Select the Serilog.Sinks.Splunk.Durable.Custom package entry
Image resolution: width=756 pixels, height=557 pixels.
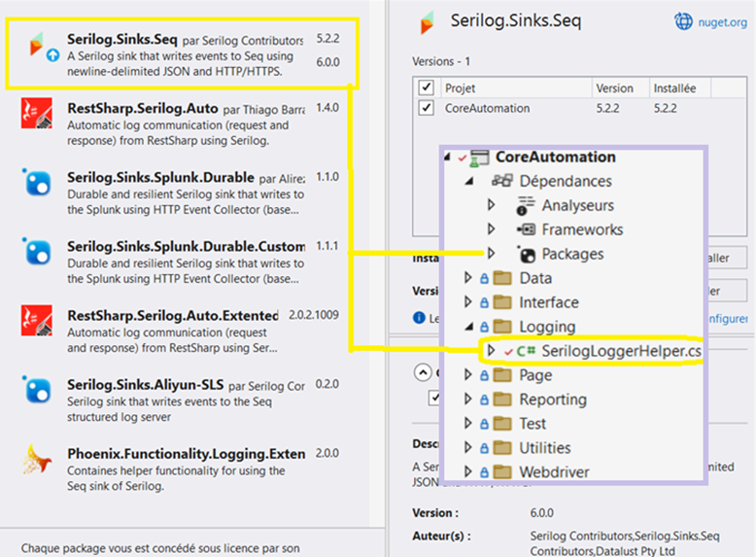coord(185,247)
